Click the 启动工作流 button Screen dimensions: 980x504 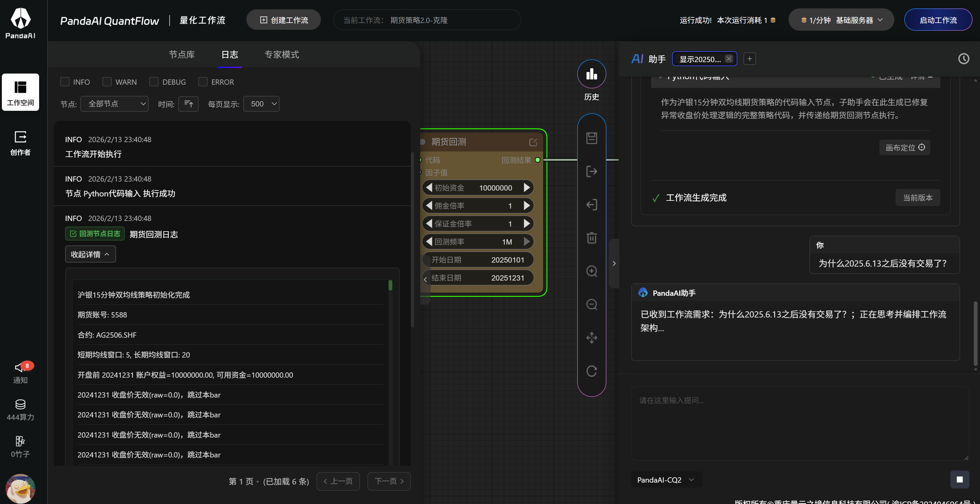pos(938,20)
